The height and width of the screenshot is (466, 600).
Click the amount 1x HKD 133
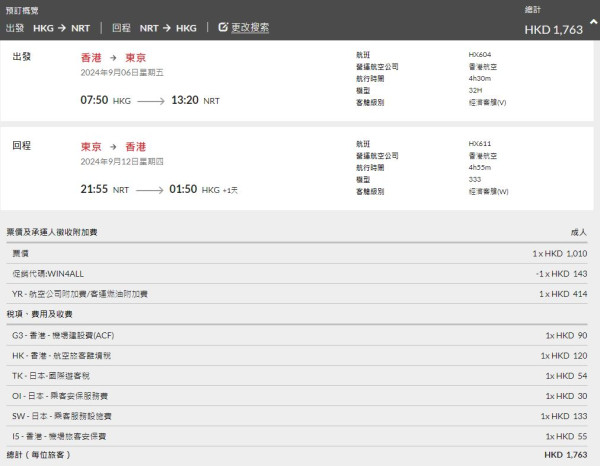pos(564,416)
